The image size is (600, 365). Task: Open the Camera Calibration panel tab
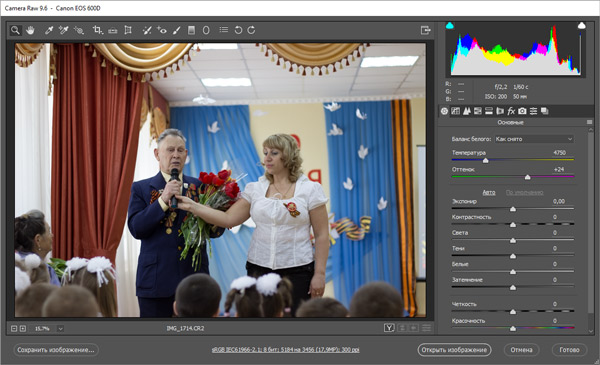click(x=522, y=111)
